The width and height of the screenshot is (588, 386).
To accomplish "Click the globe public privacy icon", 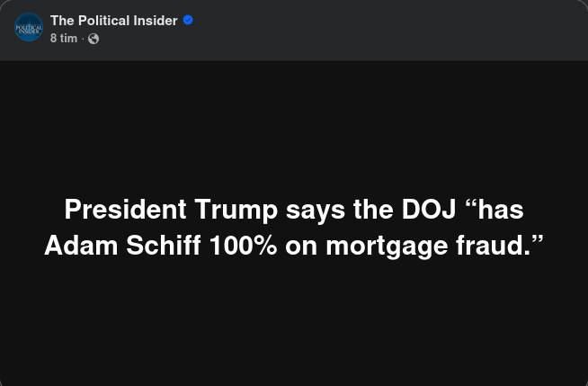I will (x=94, y=39).
